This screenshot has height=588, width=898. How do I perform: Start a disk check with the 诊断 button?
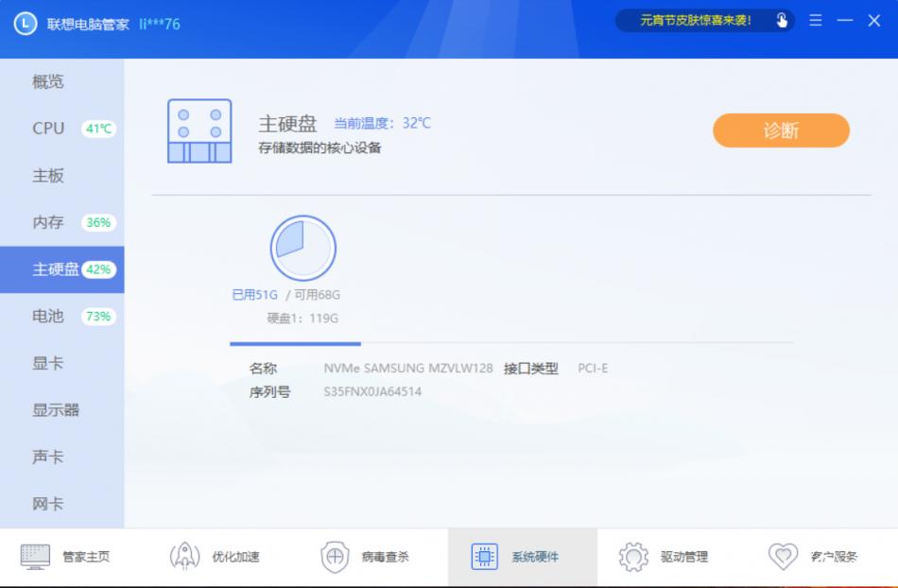(781, 130)
